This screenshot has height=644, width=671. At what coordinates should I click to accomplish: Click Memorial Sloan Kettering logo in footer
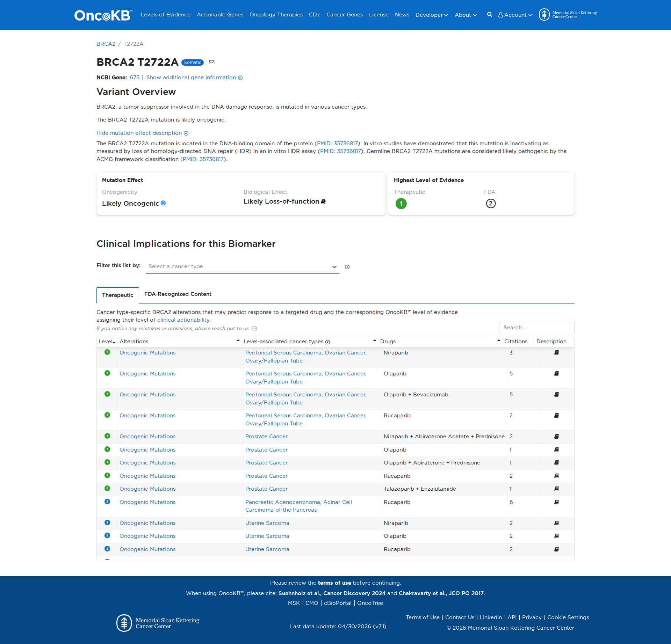pyautogui.click(x=158, y=623)
